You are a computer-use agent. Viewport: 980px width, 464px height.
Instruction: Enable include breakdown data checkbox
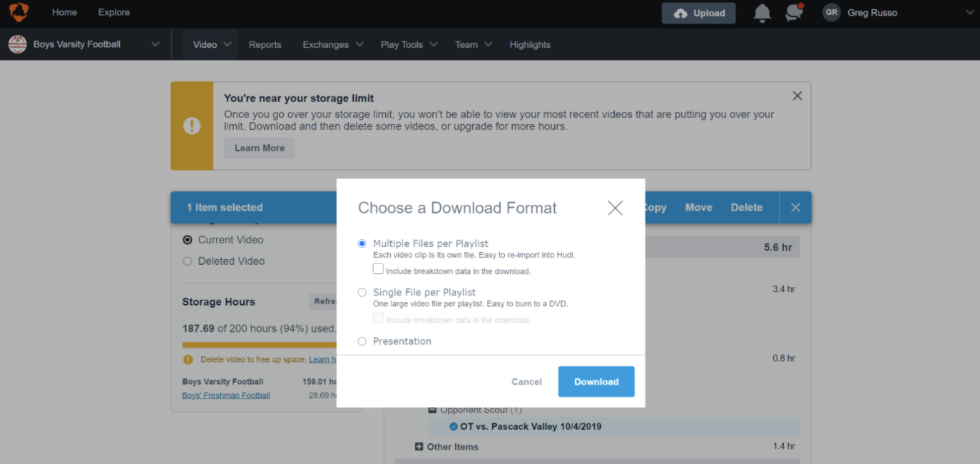pyautogui.click(x=379, y=269)
